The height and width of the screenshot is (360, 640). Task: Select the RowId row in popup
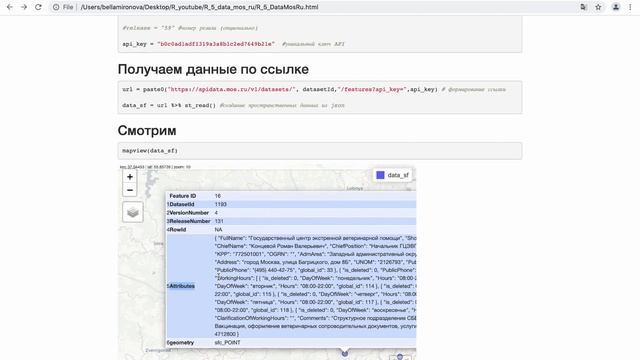(x=291, y=230)
